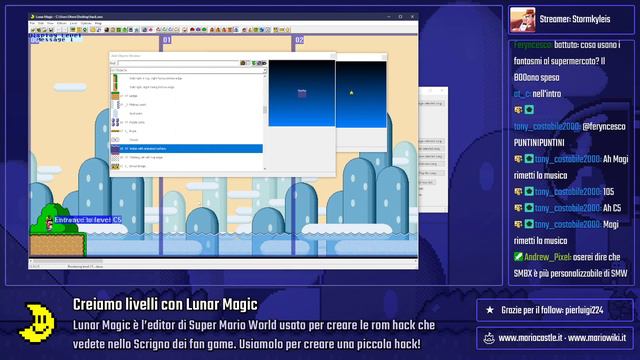Select the Clouds object row
The height and width of the screenshot is (360, 640).
point(187,140)
